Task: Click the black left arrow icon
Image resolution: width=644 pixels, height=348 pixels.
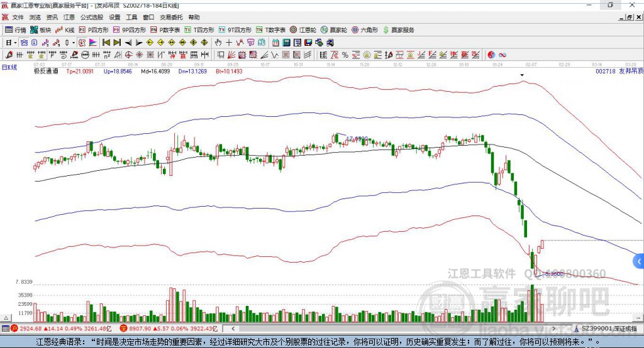Action: point(128,43)
